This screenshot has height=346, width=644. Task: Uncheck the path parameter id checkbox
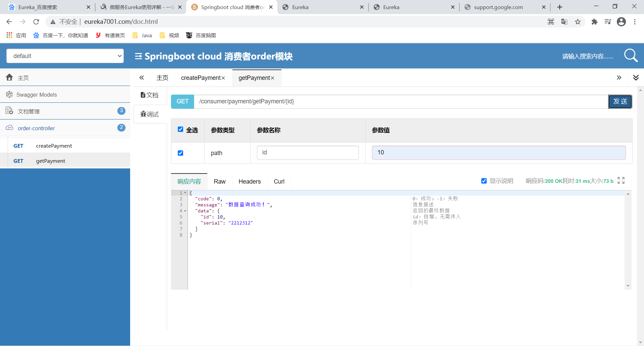click(x=180, y=153)
